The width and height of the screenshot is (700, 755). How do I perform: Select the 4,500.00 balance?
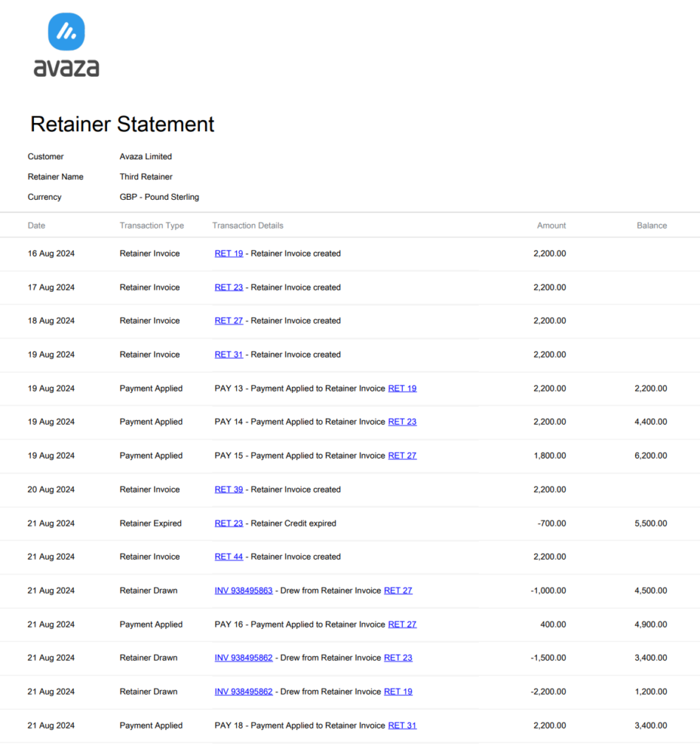pos(651,591)
